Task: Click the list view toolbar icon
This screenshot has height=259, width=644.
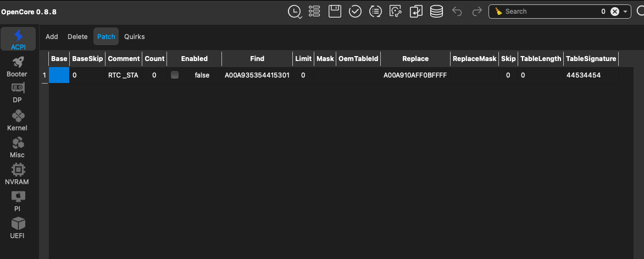Action: tap(314, 12)
